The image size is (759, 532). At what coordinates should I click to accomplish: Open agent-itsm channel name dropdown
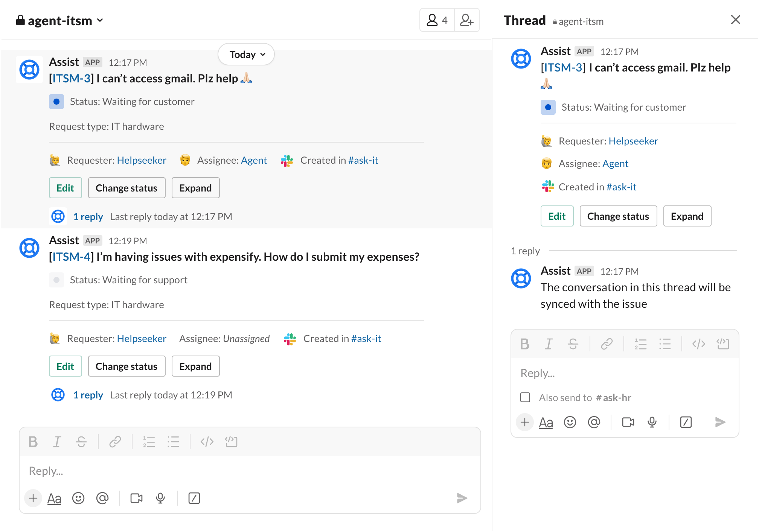[60, 20]
